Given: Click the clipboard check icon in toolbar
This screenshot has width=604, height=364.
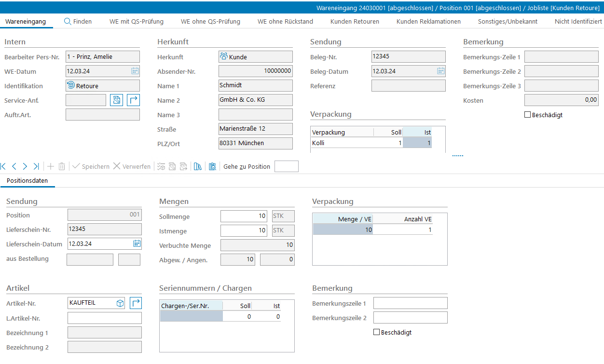Looking at the screenshot, I should (212, 166).
